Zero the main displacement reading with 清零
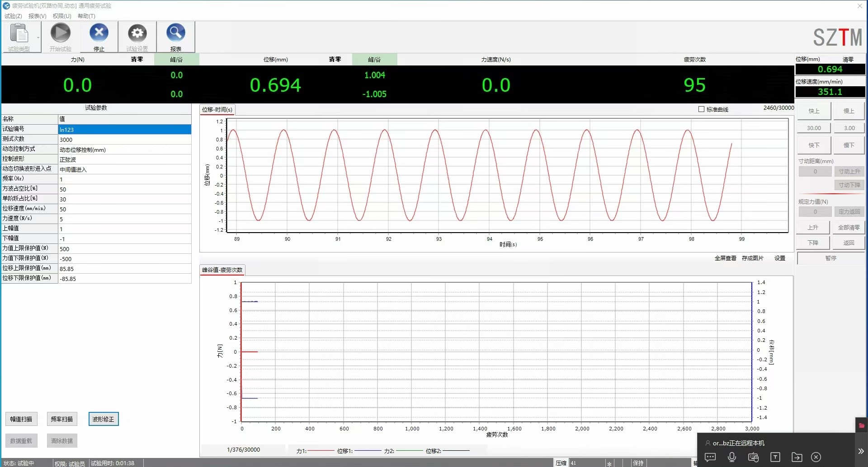 (335, 59)
